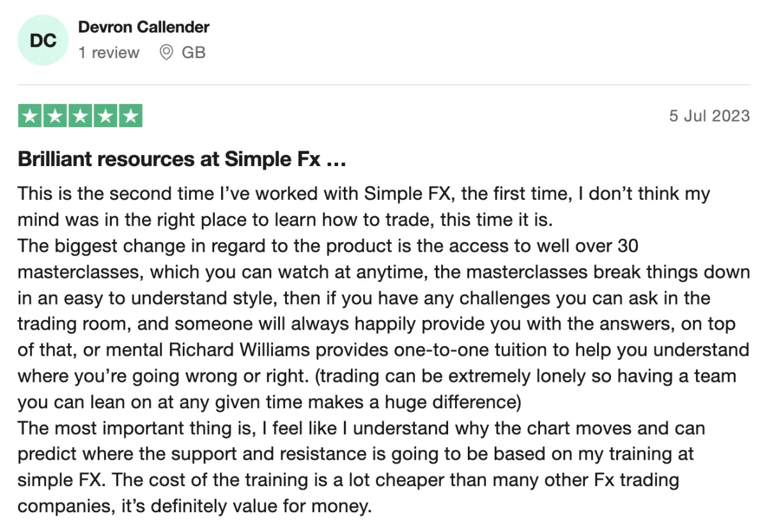The image size is (767, 532).
Task: Click the "1 review" count text
Action: tap(109, 52)
